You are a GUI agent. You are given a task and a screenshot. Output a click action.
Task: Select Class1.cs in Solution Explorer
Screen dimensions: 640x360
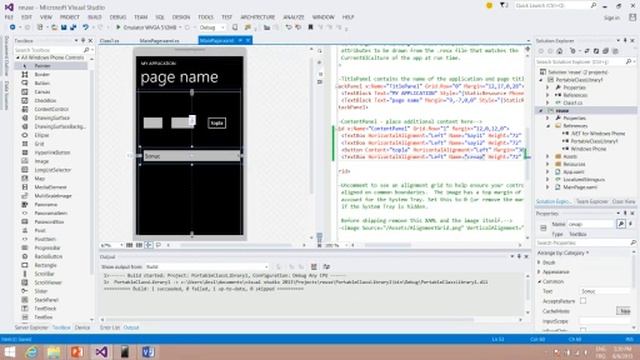[573, 103]
